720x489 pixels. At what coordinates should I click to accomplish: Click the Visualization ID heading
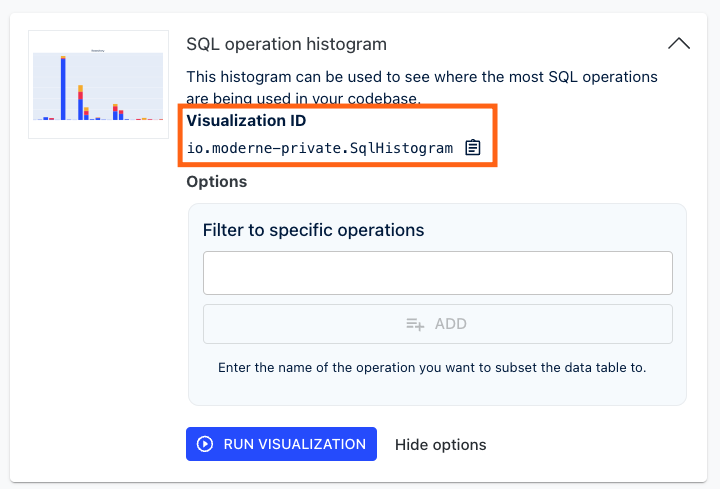(x=246, y=120)
